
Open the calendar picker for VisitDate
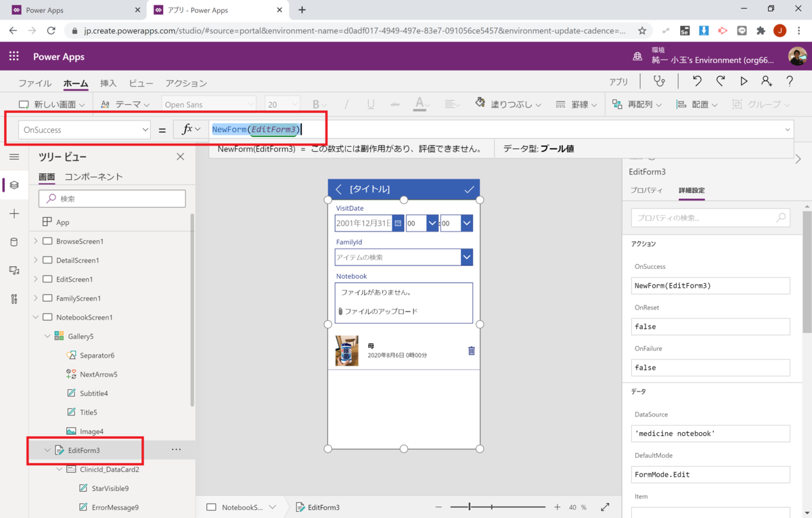pos(398,223)
